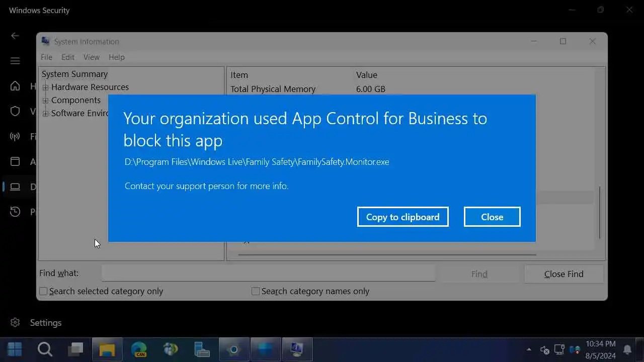Open the Windows Start menu
Viewport: 644px width, 362px height.
(15, 349)
